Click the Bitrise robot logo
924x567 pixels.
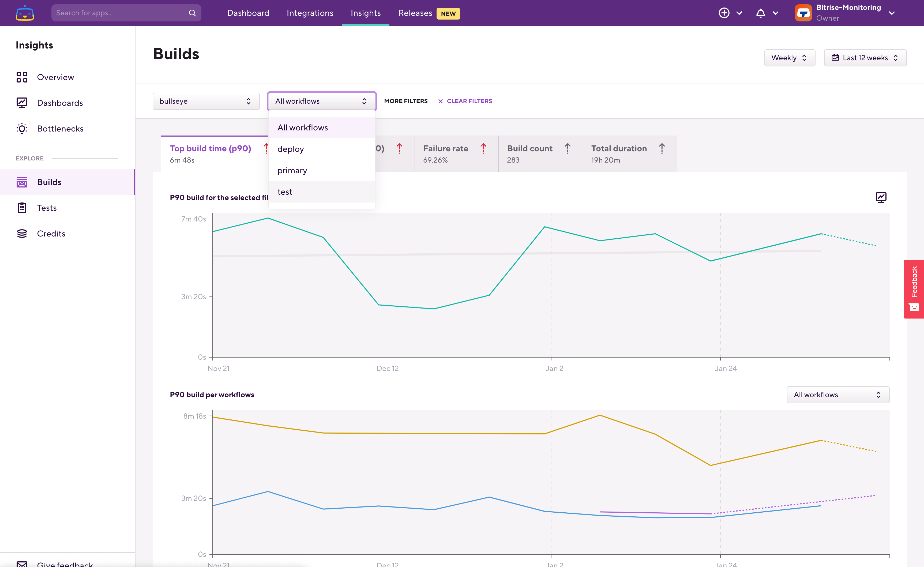tap(25, 13)
